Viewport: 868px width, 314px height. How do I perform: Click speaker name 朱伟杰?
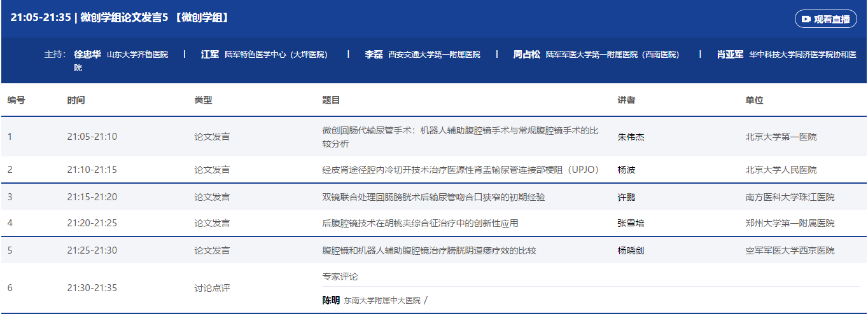point(631,137)
